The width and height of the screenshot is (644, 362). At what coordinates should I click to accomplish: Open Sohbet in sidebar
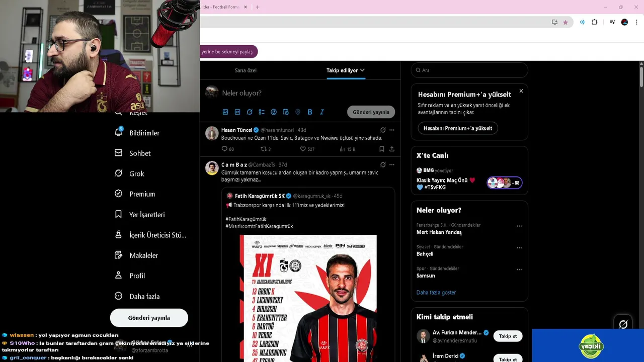pos(133,153)
